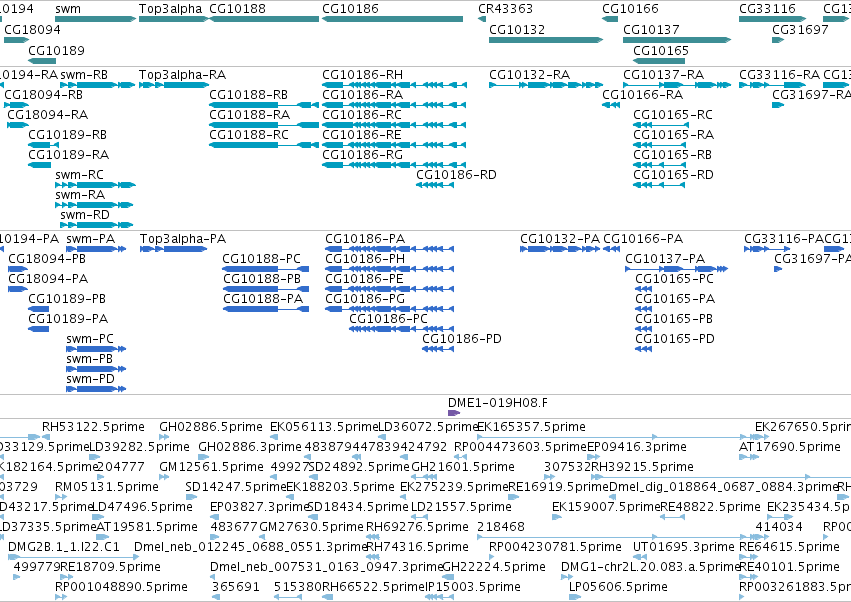Click the CG10132 gene label

coord(517,29)
